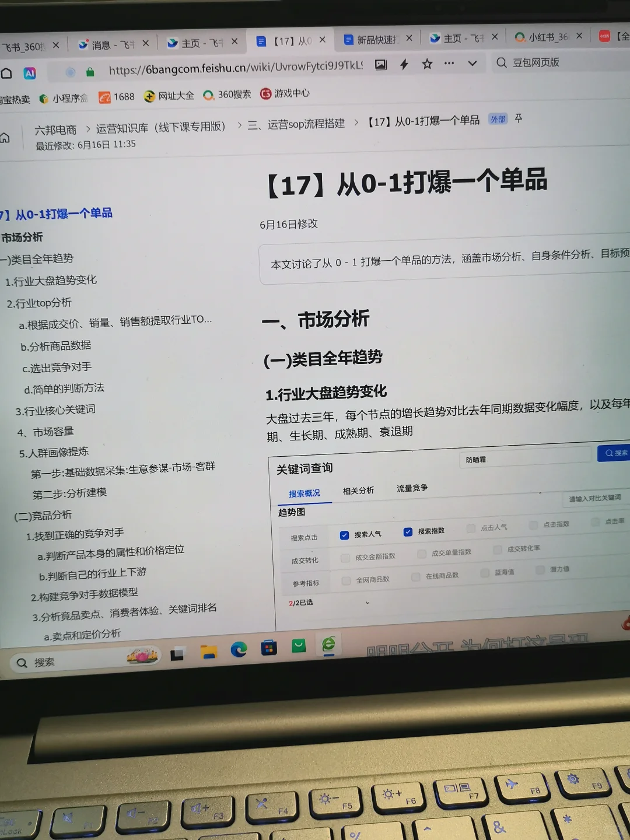Bookmark this page with the star icon
This screenshot has width=630, height=840.
(428, 64)
